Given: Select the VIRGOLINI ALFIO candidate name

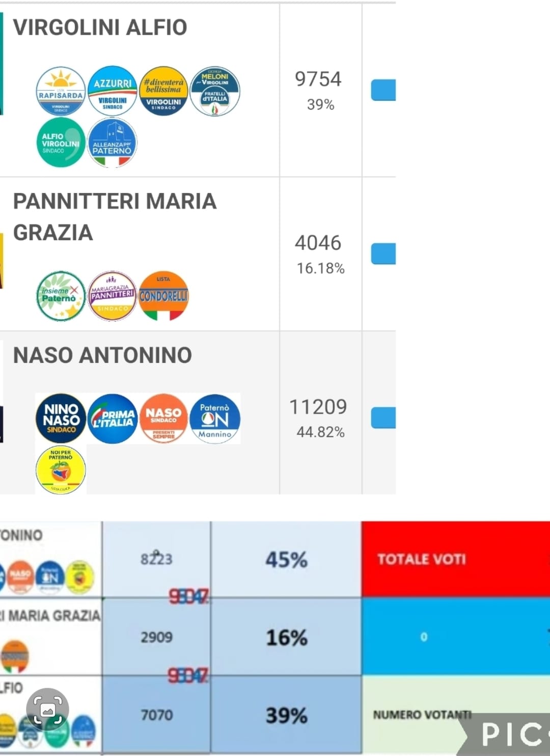Looking at the screenshot, I should coord(100,27).
